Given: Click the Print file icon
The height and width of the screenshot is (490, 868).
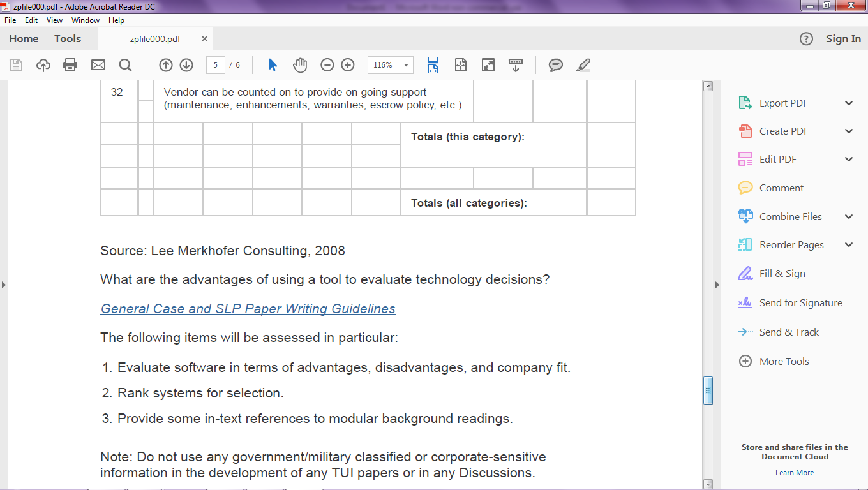Looking at the screenshot, I should [70, 65].
